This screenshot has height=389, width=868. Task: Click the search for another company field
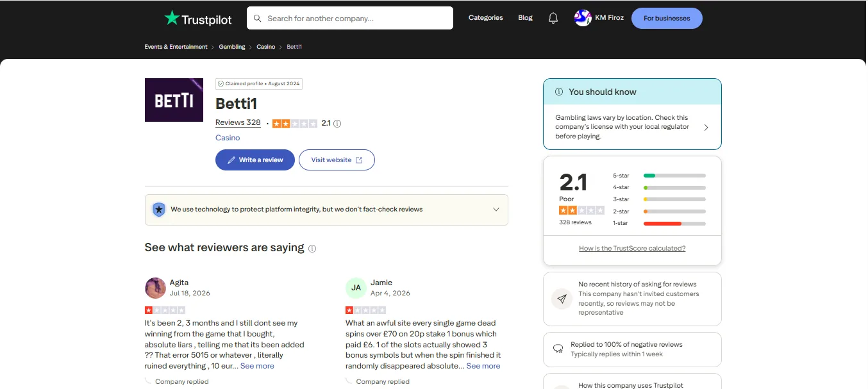[x=350, y=18]
